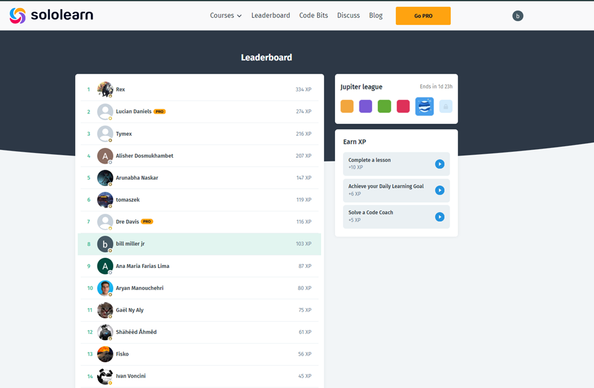
Task: Click the name Aryan Manouchehri
Action: (x=139, y=288)
